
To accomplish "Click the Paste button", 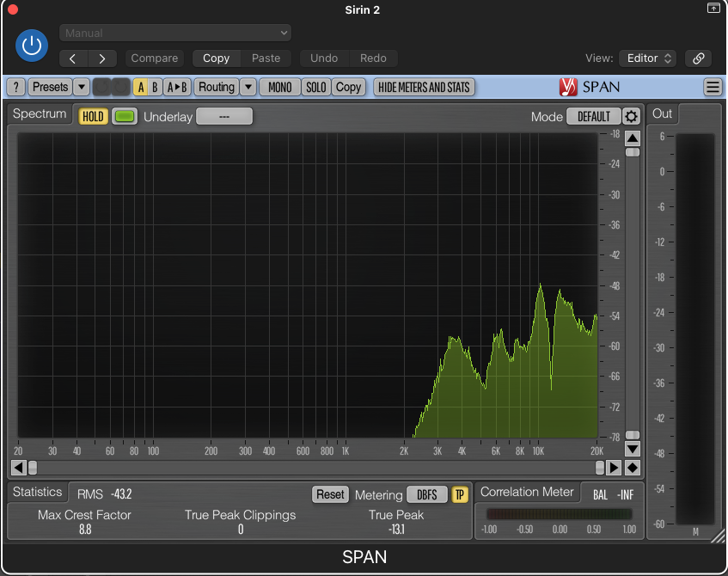I will (x=266, y=58).
